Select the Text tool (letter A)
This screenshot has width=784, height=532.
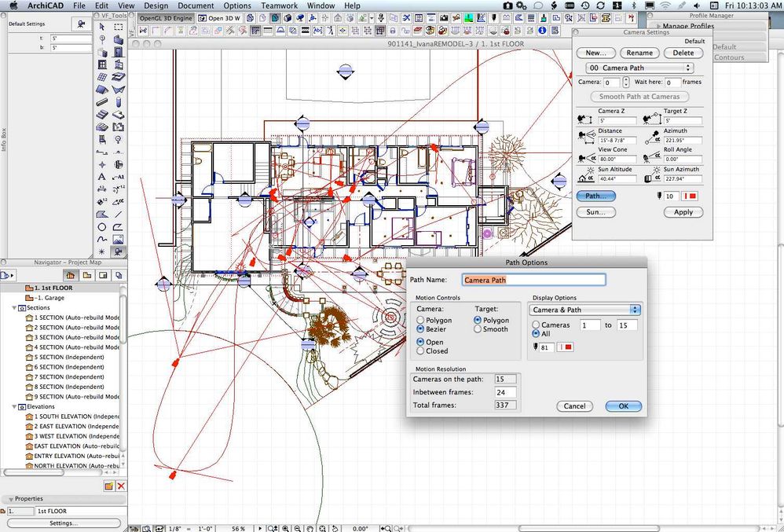coord(102,177)
